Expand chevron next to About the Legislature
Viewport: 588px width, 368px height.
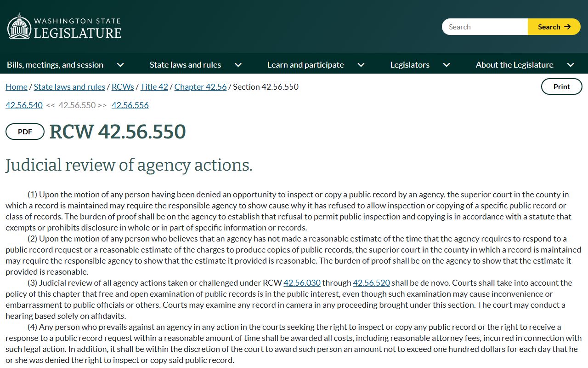pos(571,65)
